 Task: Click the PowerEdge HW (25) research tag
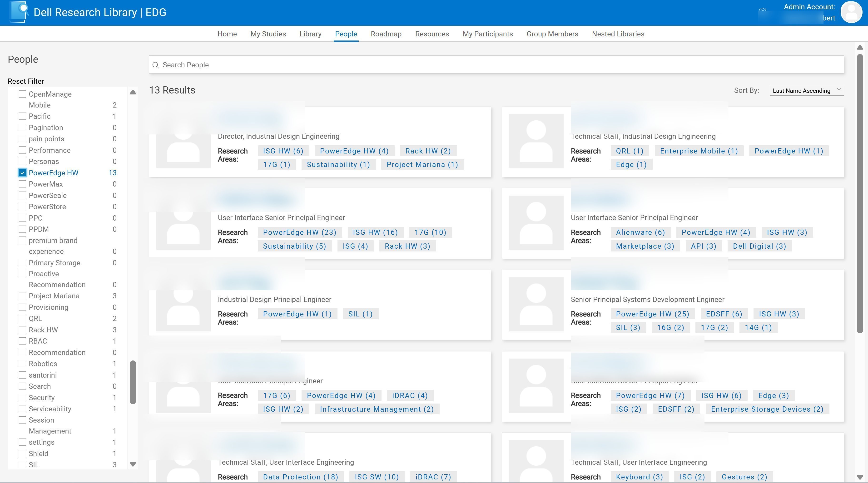point(652,314)
